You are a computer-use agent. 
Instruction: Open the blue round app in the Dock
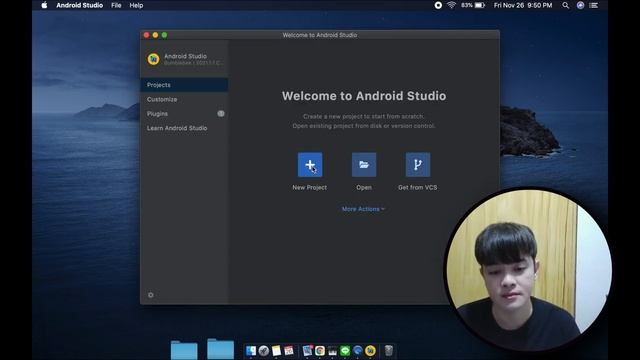358,351
